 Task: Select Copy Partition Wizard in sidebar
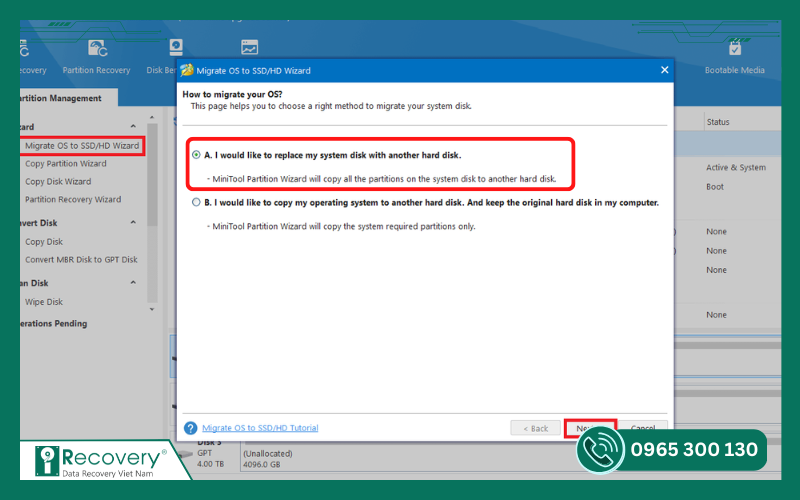[66, 163]
